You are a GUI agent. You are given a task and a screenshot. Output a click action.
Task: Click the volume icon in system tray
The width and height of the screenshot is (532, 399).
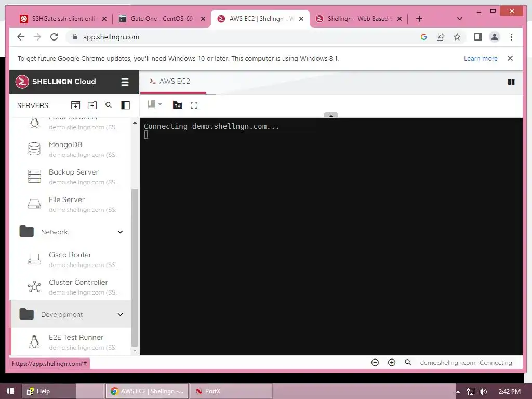[483, 392]
